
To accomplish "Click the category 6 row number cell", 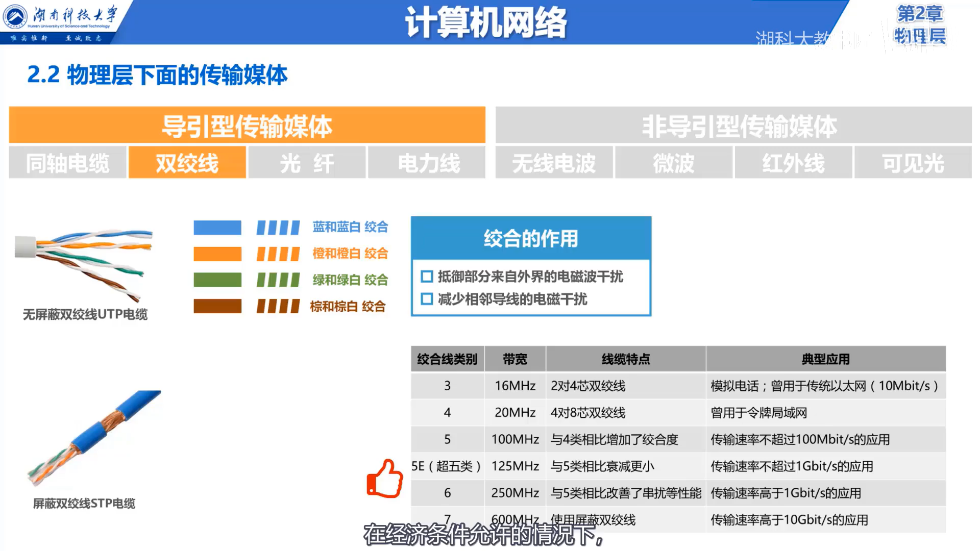I will click(447, 493).
